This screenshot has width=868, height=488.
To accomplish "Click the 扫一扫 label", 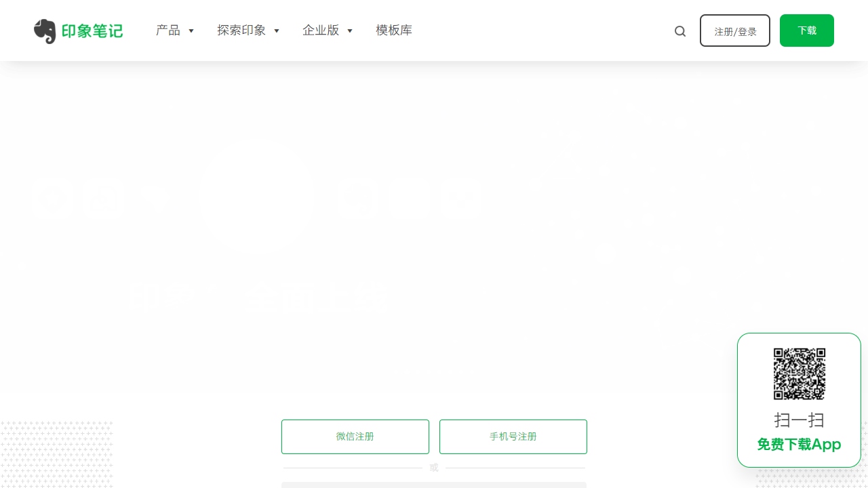I will pyautogui.click(x=800, y=420).
